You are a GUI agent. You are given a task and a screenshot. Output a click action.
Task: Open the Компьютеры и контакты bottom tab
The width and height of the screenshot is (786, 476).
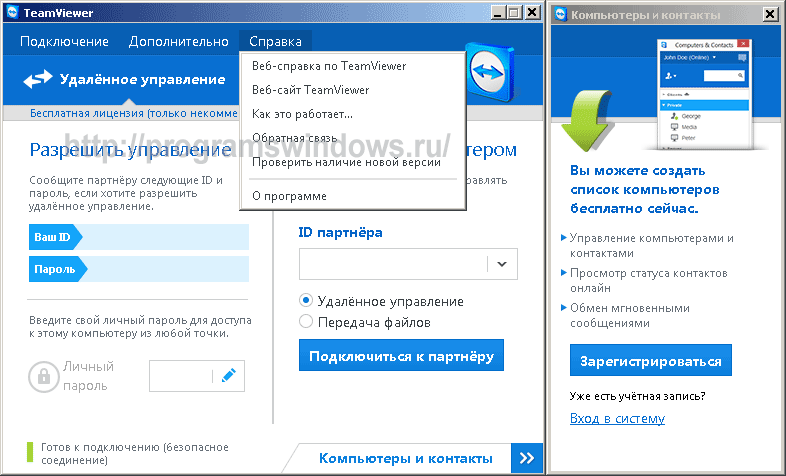(x=406, y=458)
